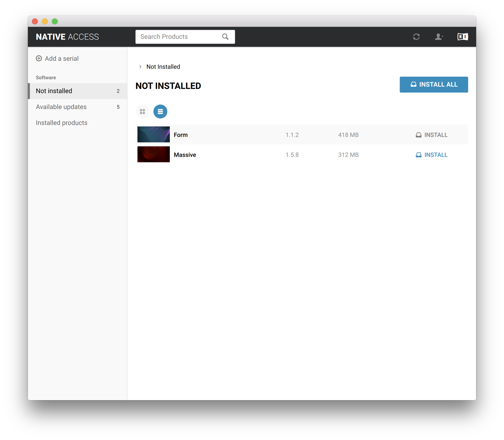Click the Native Instruments logo icon
This screenshot has width=504, height=440.
point(462,37)
